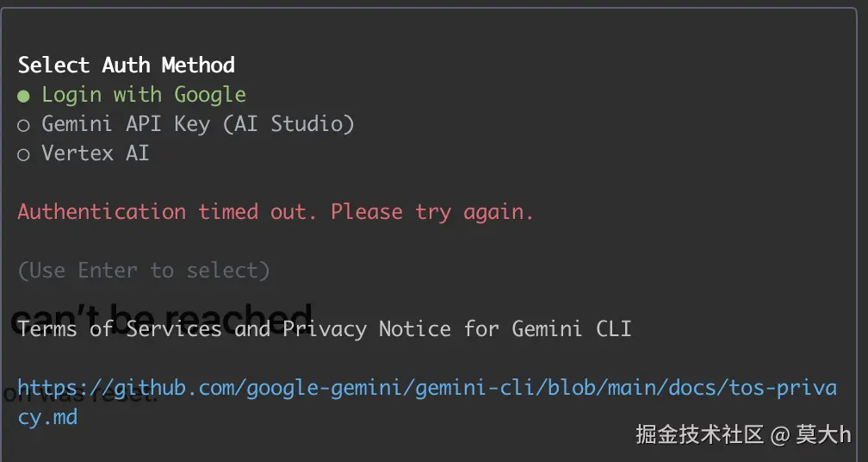
Task: Click the 掘金技术社区 watermark text
Action: point(699,434)
